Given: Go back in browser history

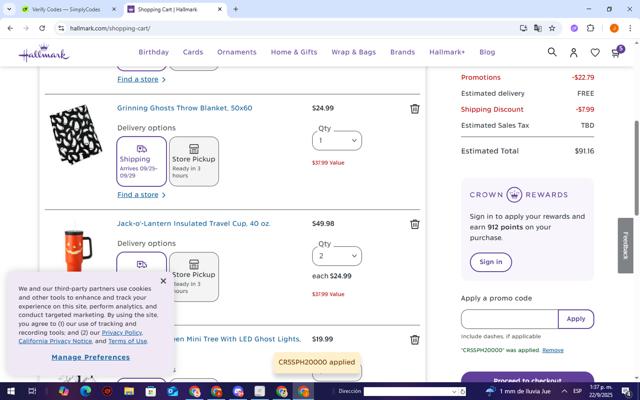Looking at the screenshot, I should tap(10, 28).
